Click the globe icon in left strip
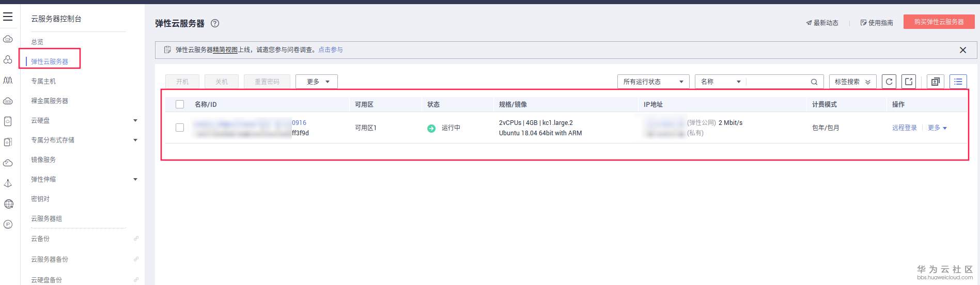The width and height of the screenshot is (980, 285). click(x=8, y=204)
